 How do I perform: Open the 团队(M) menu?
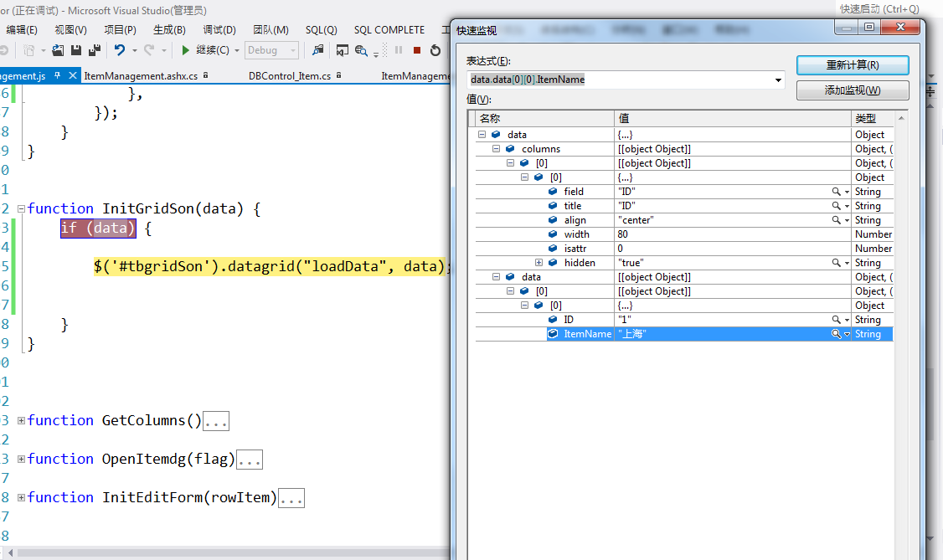271,29
